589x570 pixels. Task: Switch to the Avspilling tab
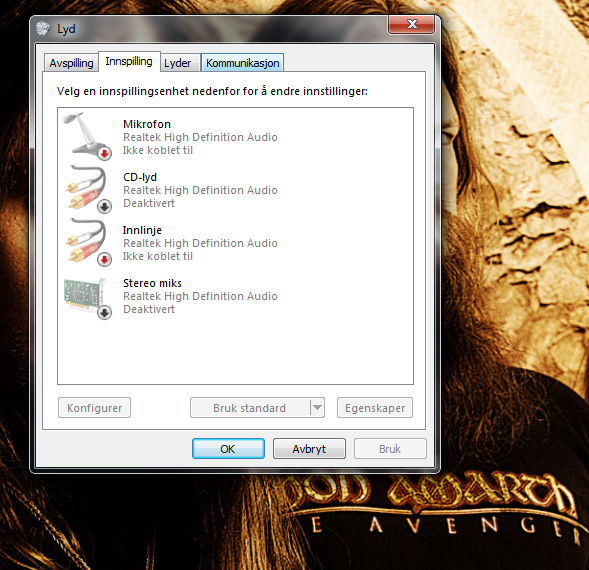[x=71, y=63]
